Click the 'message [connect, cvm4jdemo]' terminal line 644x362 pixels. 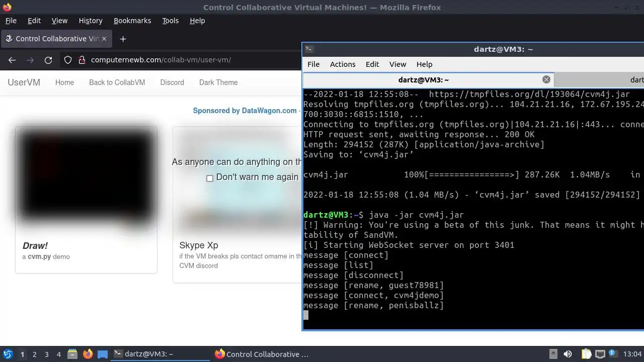coord(374,295)
